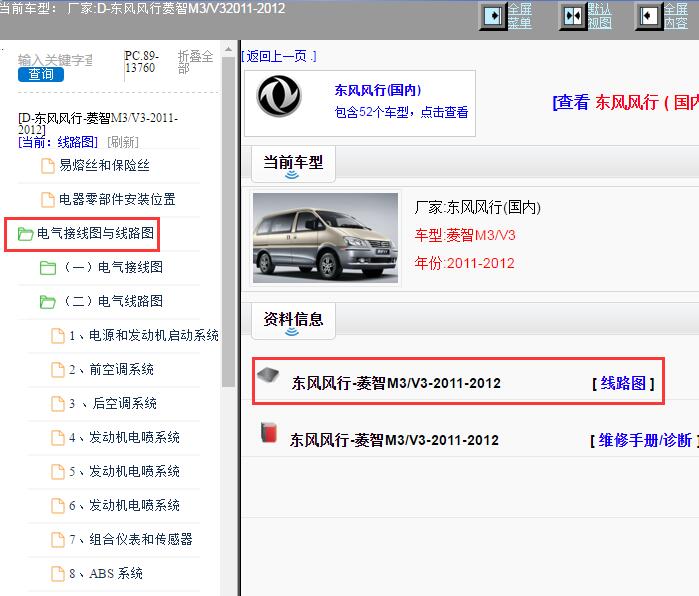Click 东风风行-菱智M3/V3-2011-2012 title in 维修手册 row

(x=394, y=440)
